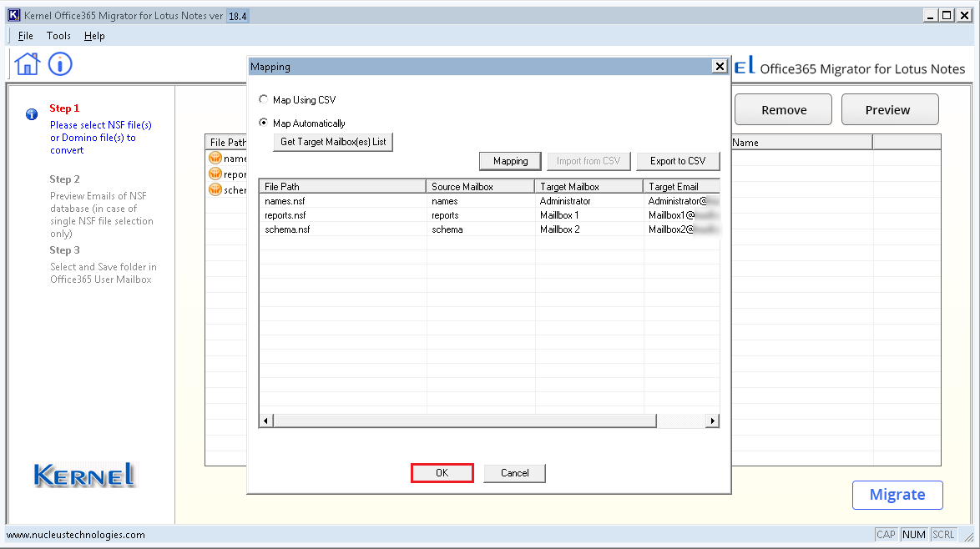Click the Maillbox 2 target mailbox cell
The width and height of the screenshot is (980, 549).
(x=589, y=229)
